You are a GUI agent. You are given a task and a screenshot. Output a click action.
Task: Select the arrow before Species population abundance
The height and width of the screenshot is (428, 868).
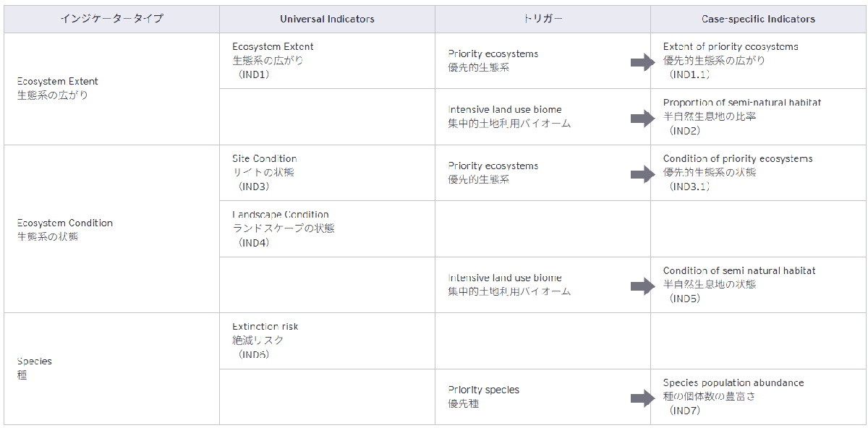tap(642, 398)
